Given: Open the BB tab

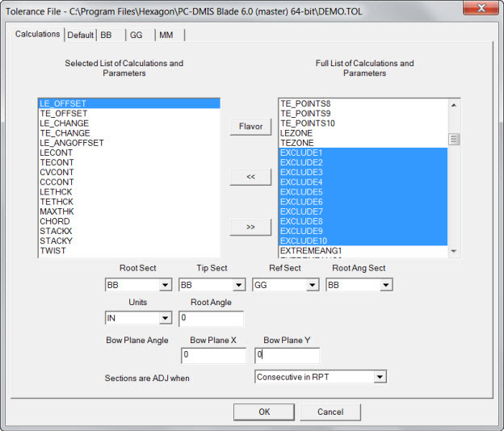Looking at the screenshot, I should coord(106,35).
